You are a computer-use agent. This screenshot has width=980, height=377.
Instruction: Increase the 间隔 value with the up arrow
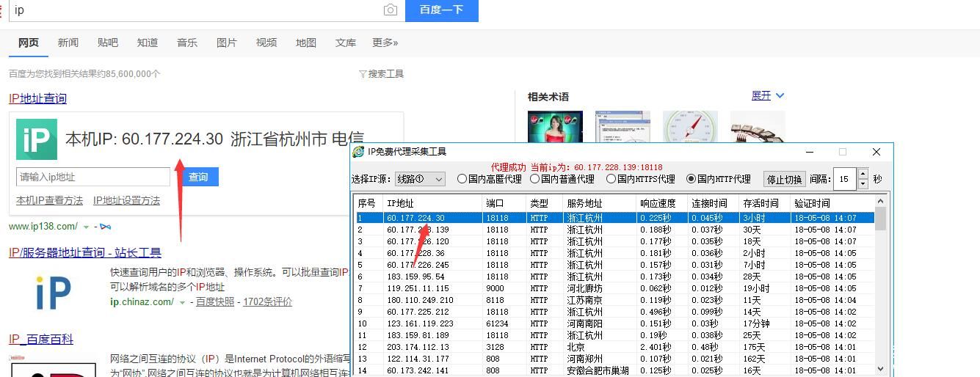coord(863,175)
